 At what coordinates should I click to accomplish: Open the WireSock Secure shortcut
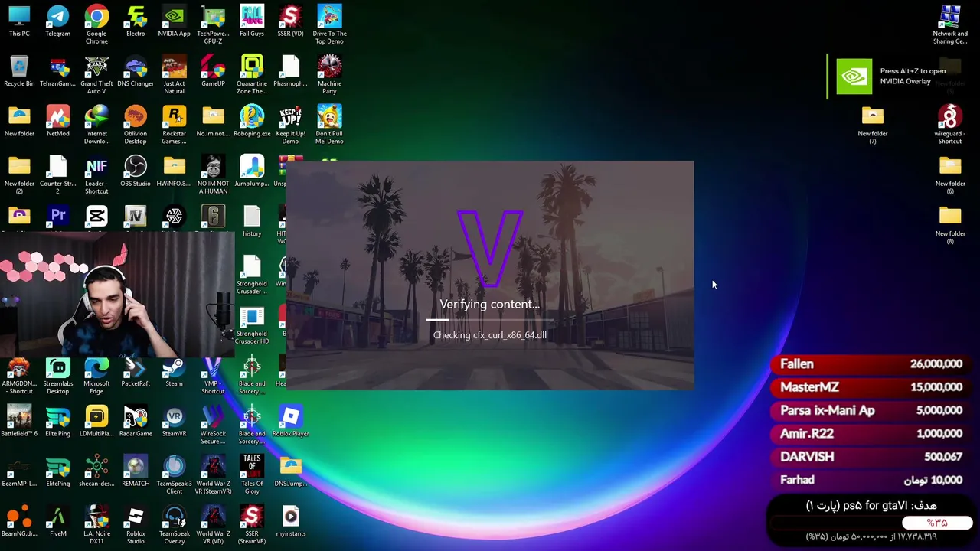coord(213,424)
